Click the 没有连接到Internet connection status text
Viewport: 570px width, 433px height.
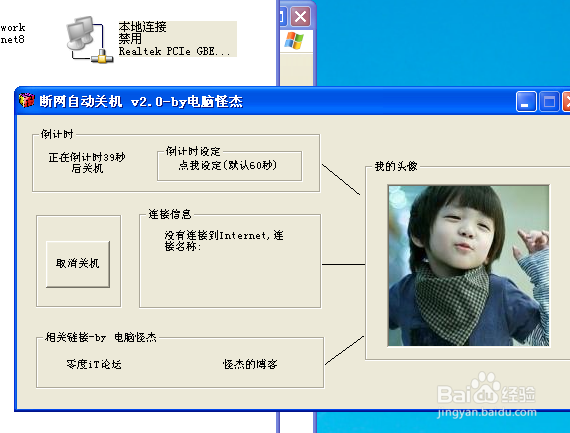(224, 241)
